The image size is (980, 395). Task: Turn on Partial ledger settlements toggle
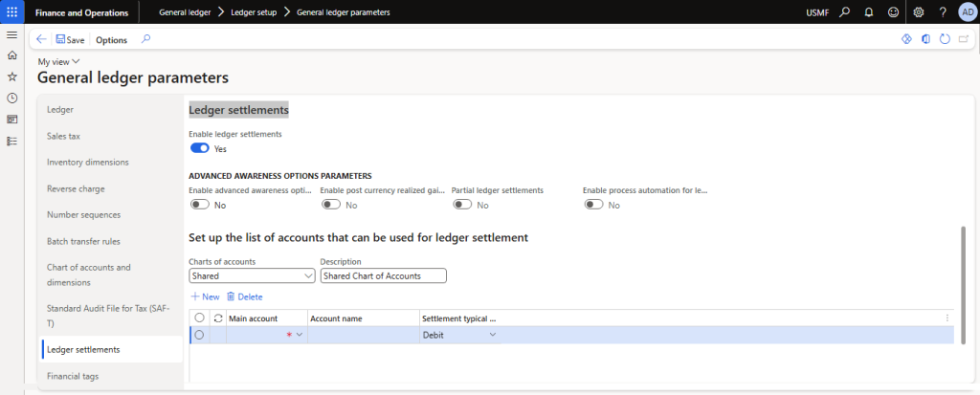pos(462,205)
